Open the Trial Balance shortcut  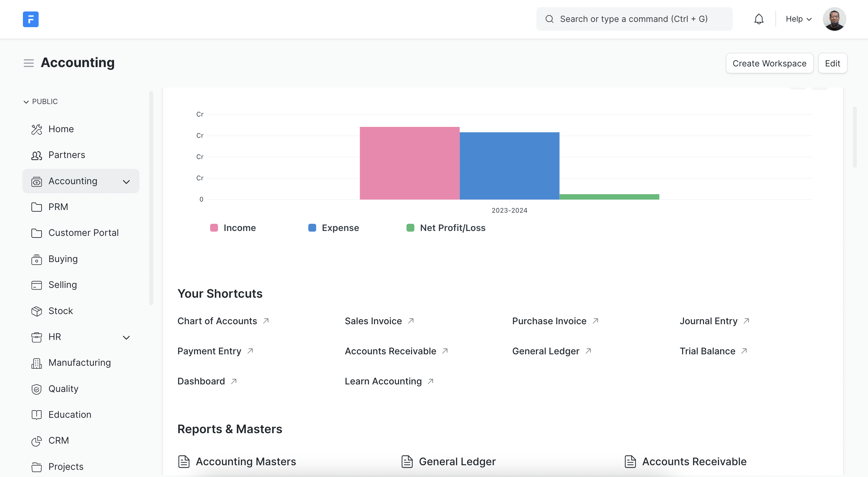708,351
